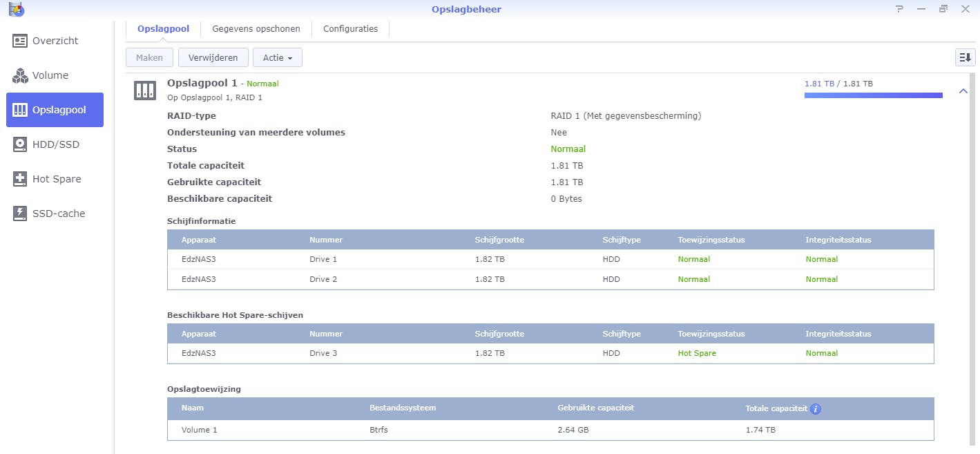Click the Overzicht sidebar icon
This screenshot has width=980, height=454.
(20, 41)
